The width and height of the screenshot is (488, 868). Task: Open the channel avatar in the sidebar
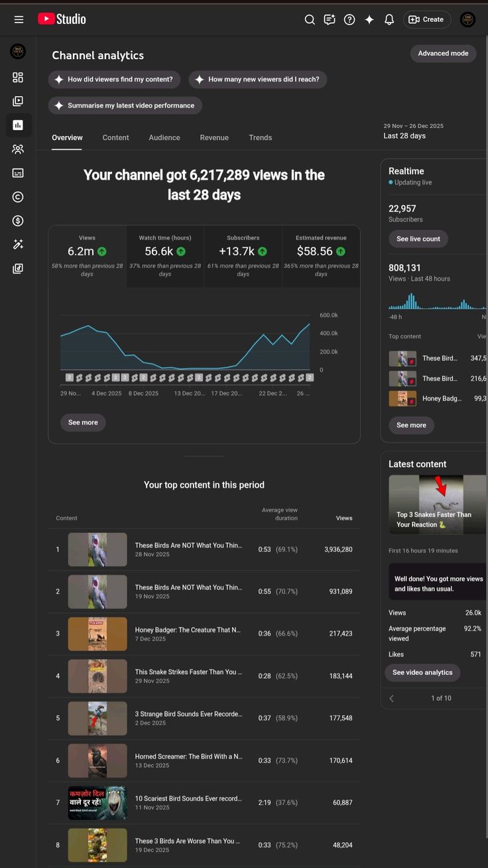[x=18, y=51]
